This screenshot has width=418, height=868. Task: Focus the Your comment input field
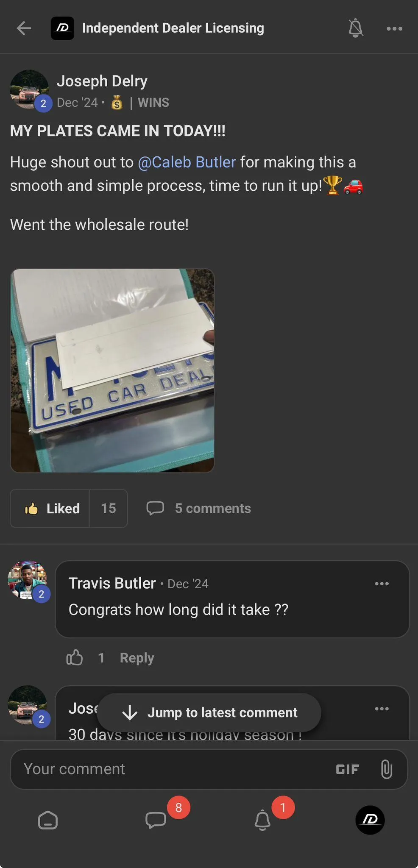coord(170,769)
